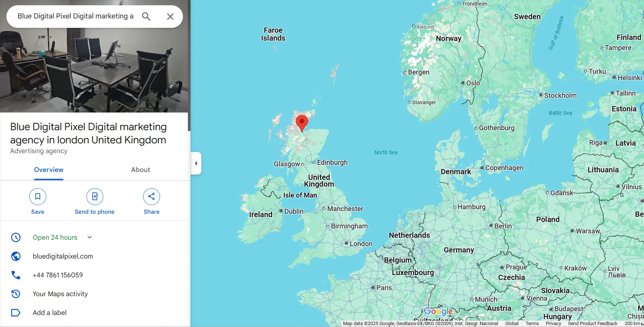Switch to the About tab
This screenshot has width=644, height=327.
(141, 170)
